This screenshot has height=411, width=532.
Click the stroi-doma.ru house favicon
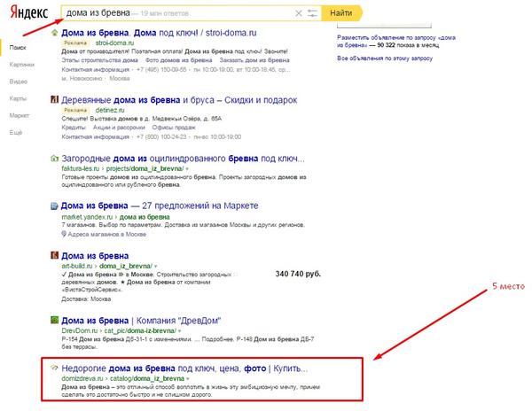pos(54,33)
